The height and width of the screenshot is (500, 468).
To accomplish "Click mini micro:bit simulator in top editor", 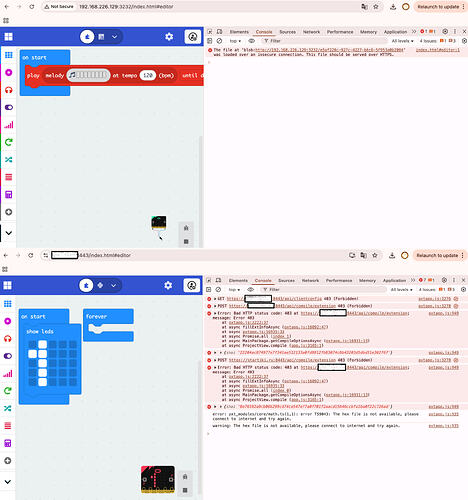I will coord(159,223).
